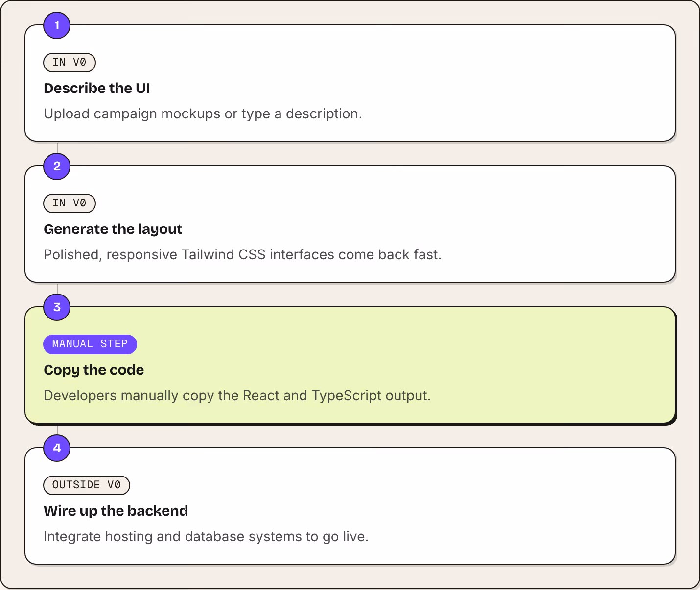Screen dimensions: 700x590
Task: Click the purple step 2 circle badge
Action: [57, 166]
